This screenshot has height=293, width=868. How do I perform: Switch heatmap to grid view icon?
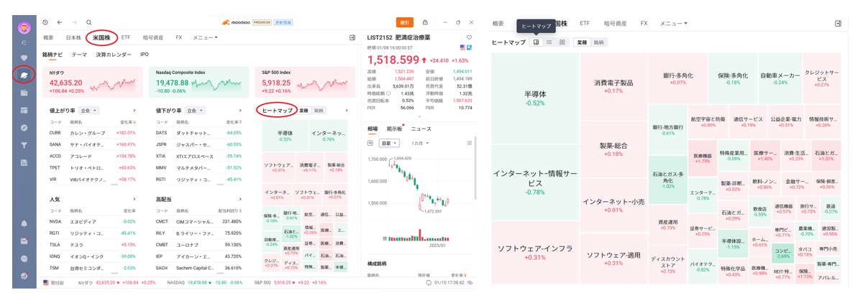pos(562,42)
